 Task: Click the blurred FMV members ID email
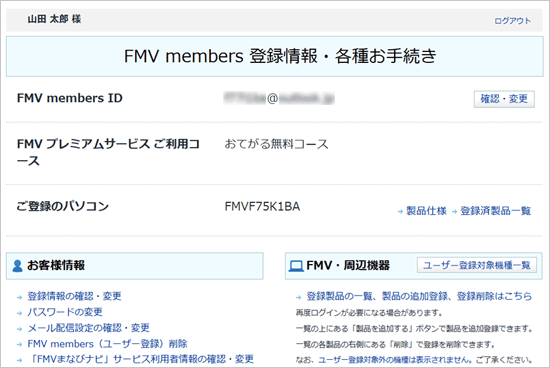pyautogui.click(x=279, y=99)
